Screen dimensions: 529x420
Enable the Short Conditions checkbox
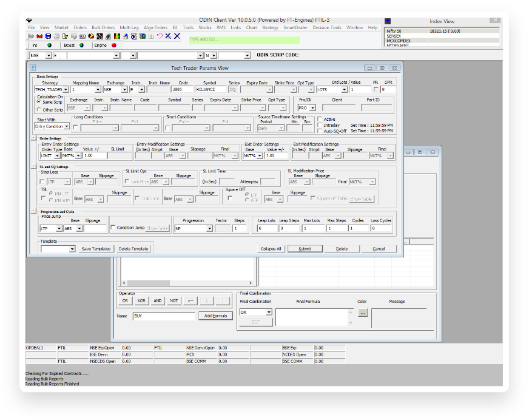(167, 128)
